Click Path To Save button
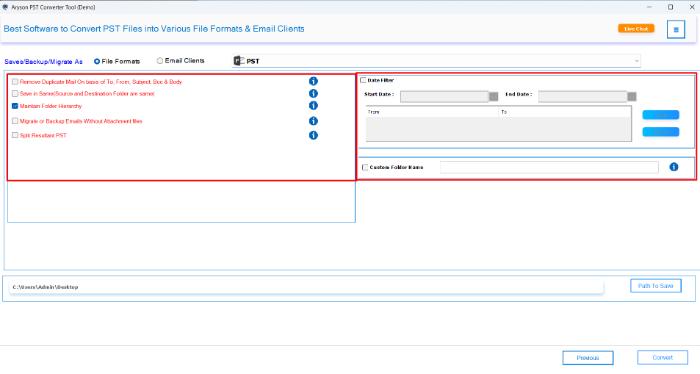Image resolution: width=700 pixels, height=374 pixels. 656,286
